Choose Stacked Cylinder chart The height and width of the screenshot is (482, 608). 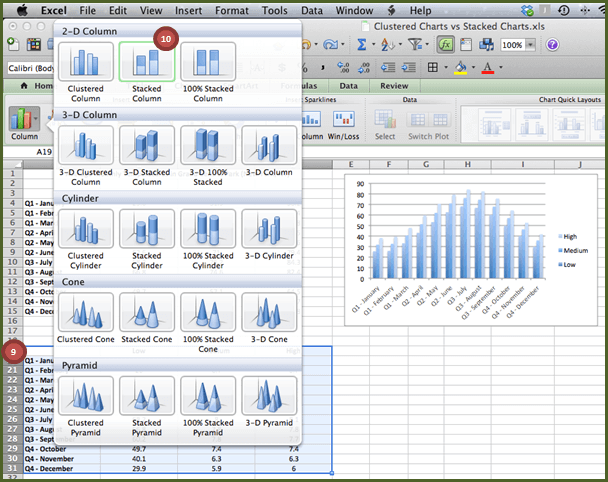(147, 229)
